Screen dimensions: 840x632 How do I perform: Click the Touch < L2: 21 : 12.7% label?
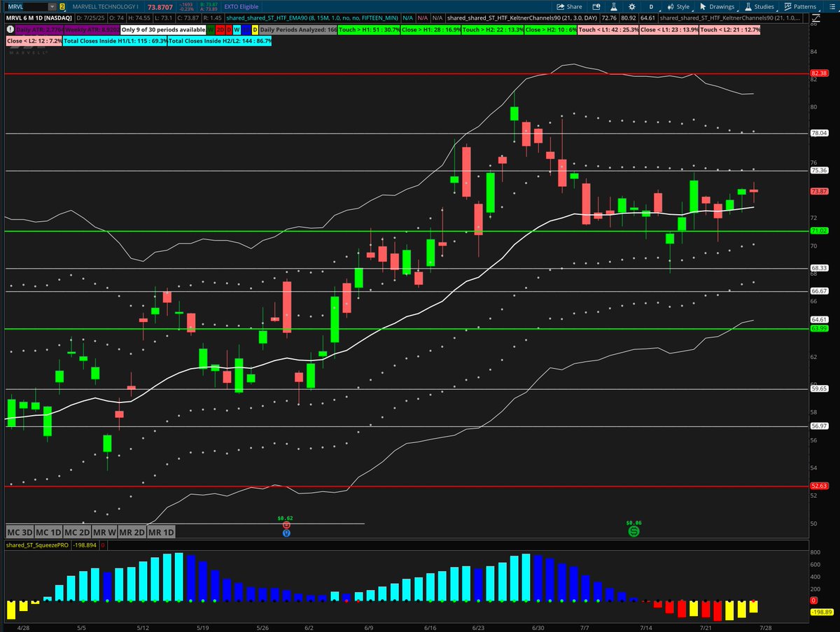click(729, 30)
